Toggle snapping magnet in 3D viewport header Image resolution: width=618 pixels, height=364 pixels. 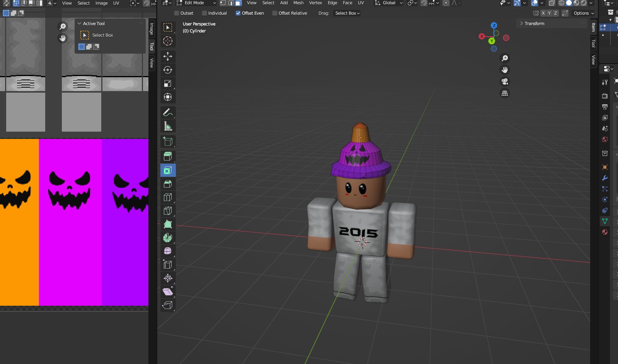coord(424,3)
